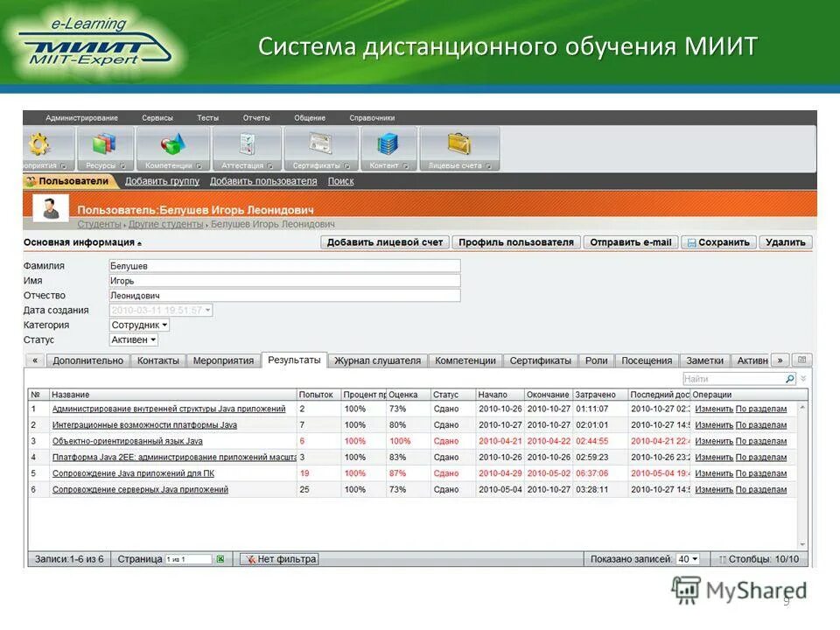Click the Добавить группу link
This screenshot has height=630, width=840.
pyautogui.click(x=163, y=181)
